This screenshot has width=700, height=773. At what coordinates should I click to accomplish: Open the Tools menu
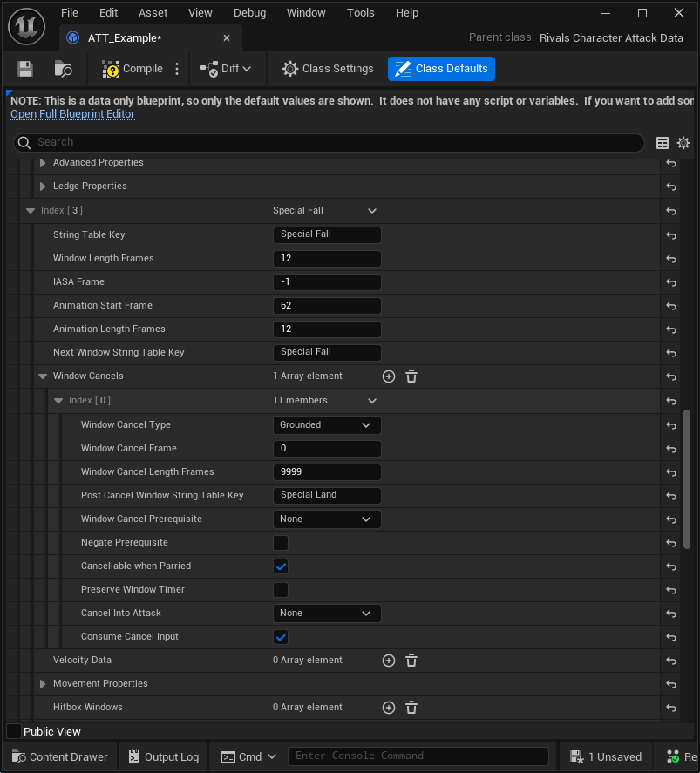point(360,13)
